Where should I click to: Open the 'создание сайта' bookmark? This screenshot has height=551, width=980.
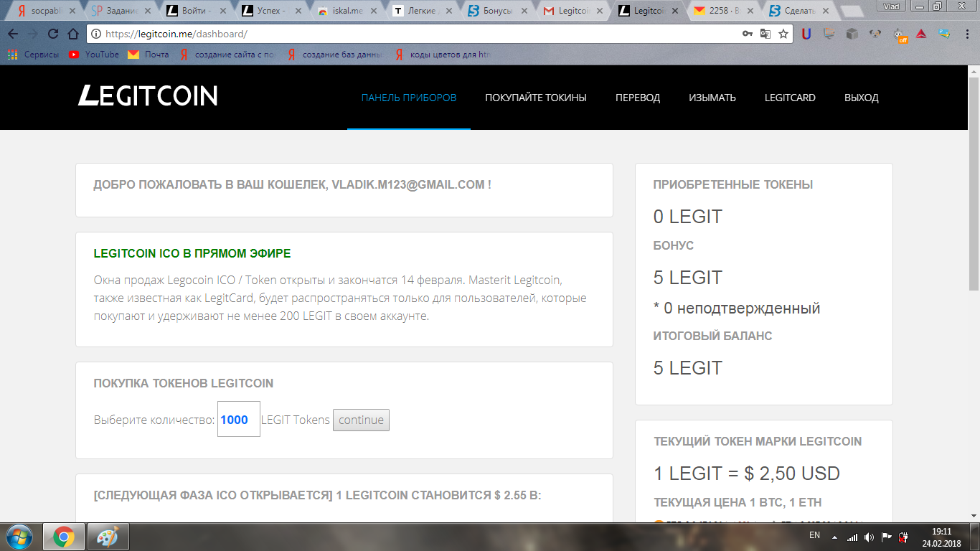228,55
